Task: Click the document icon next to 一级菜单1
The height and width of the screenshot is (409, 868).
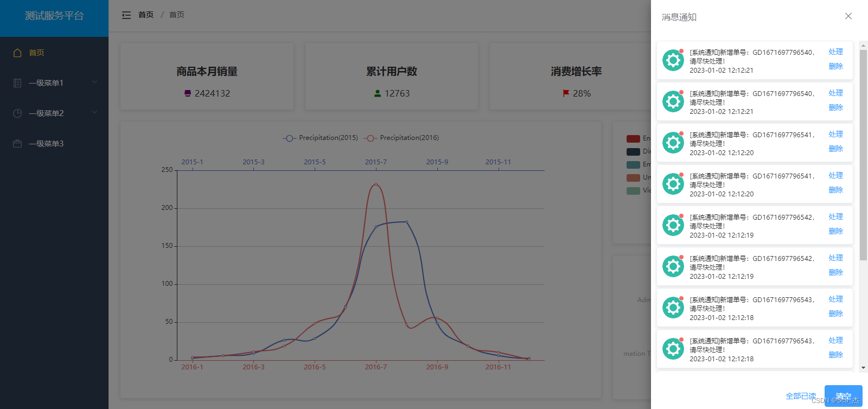Action: (x=17, y=83)
